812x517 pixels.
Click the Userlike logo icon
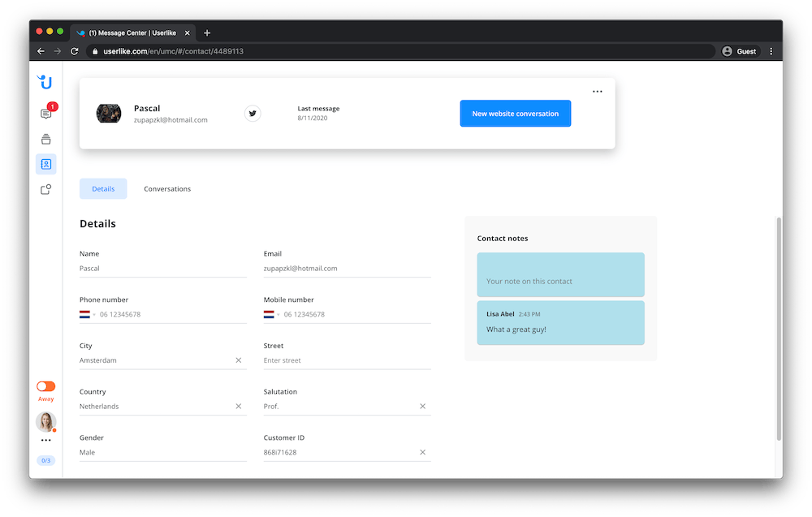pos(45,82)
